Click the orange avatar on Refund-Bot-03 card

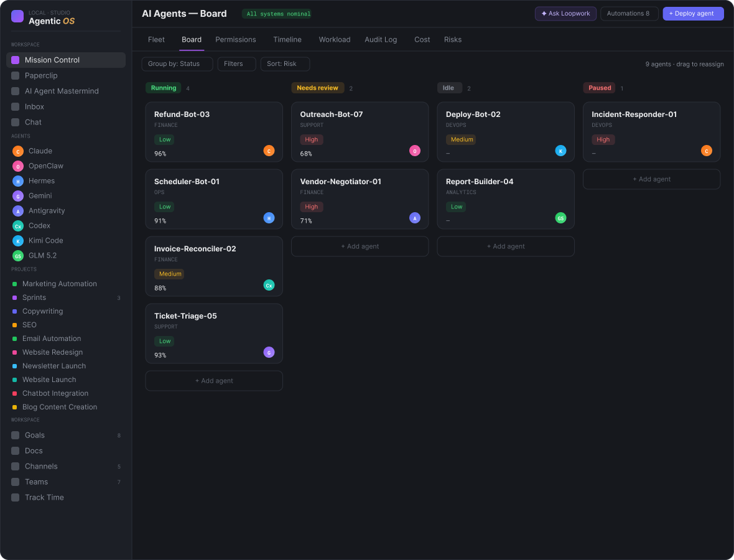pos(269,151)
